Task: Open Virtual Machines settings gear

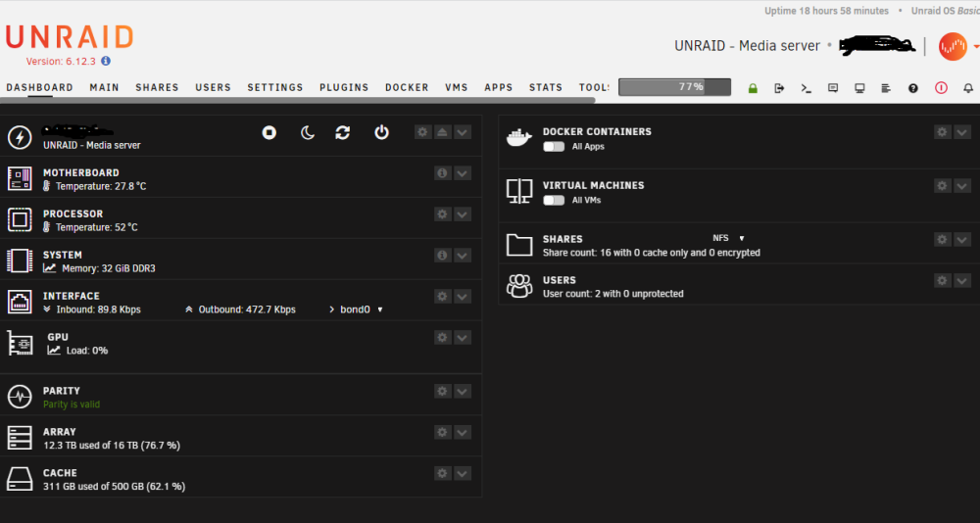Action: click(x=943, y=185)
